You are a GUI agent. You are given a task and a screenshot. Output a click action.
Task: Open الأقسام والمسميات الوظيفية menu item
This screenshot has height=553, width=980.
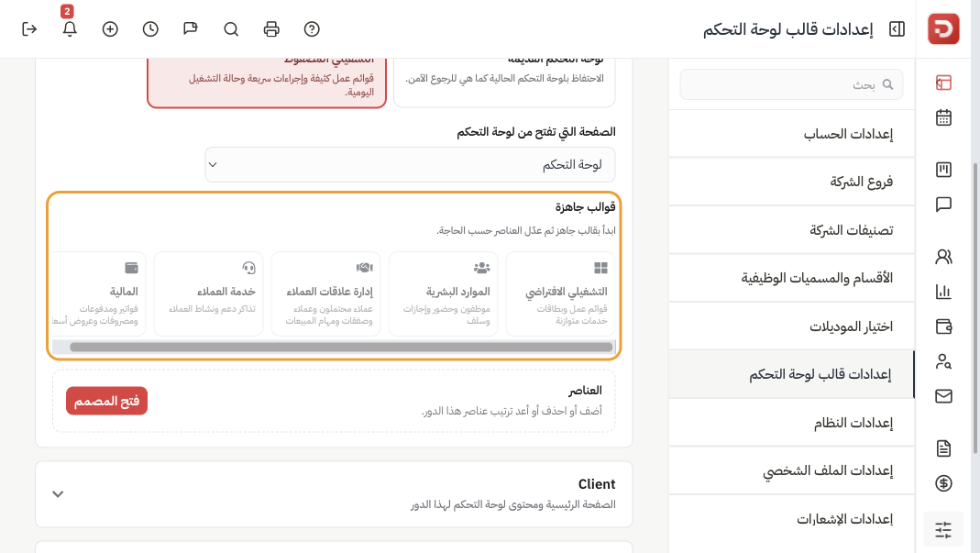791,278
